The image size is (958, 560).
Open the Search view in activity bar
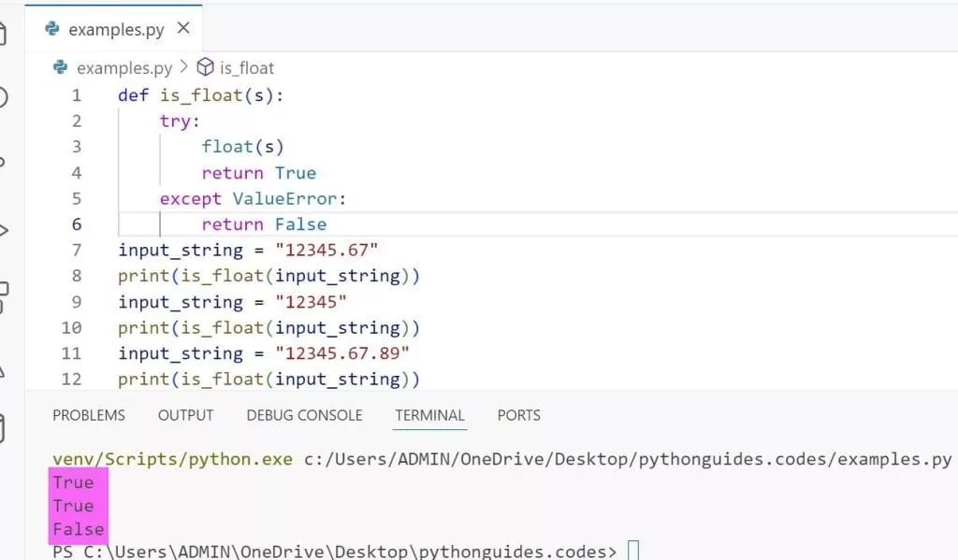tap(3, 97)
